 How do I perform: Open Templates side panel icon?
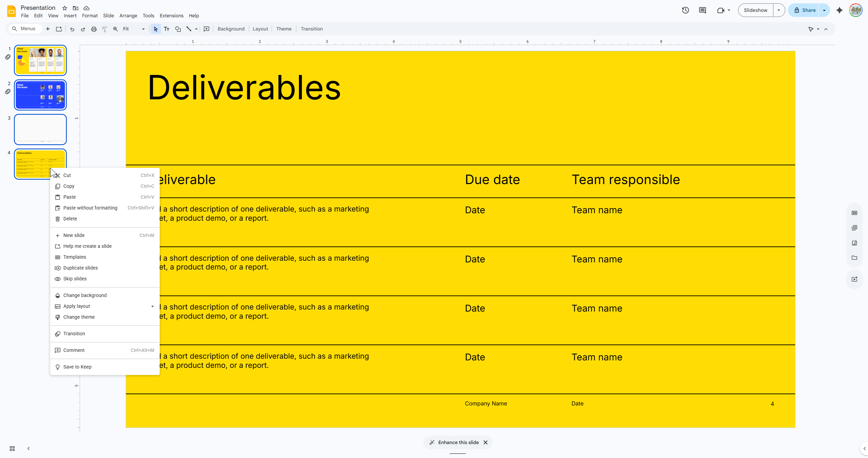[854, 213]
